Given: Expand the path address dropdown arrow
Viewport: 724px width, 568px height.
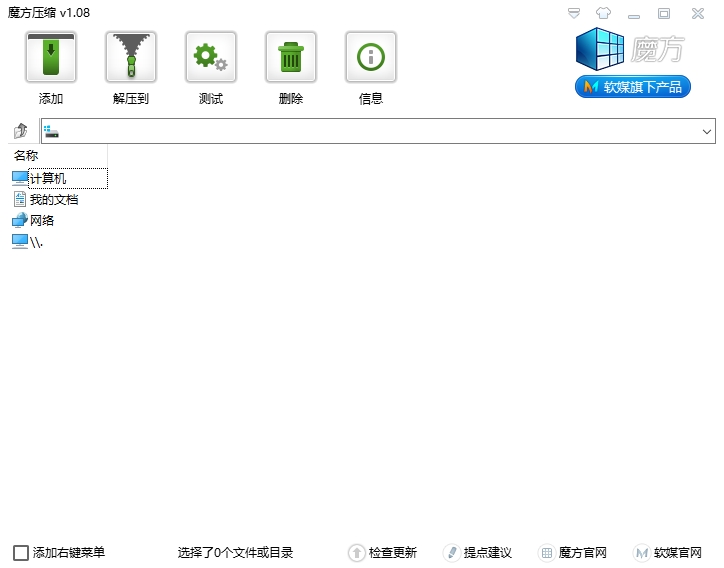Looking at the screenshot, I should 707,132.
